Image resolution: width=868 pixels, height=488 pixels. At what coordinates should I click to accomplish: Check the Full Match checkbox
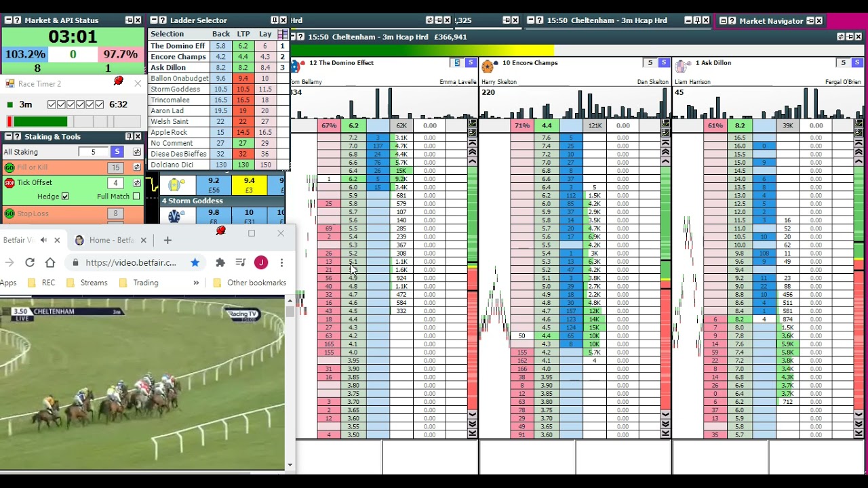[136, 197]
